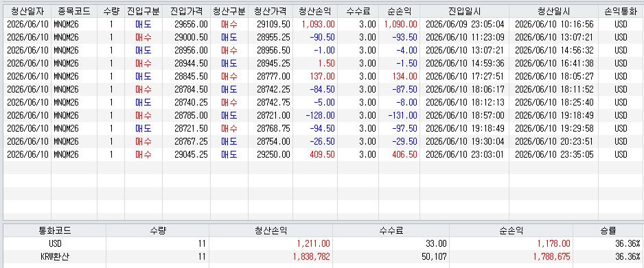644x268 pixels.
Task: Select entry time 2026/06/10 11:23:09
Action: pyautogui.click(x=465, y=38)
